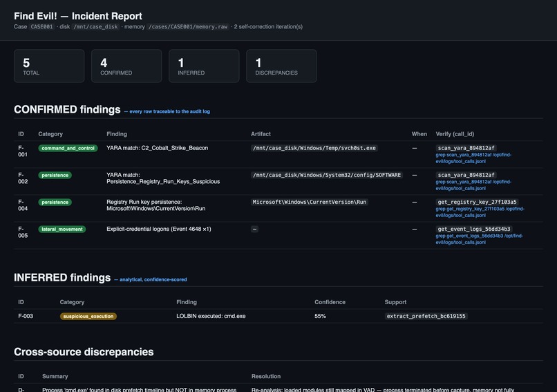Image resolution: width=557 pixels, height=392 pixels.
Task: Click the get_registry_key_27f103a5 call ID
Action: point(477,202)
